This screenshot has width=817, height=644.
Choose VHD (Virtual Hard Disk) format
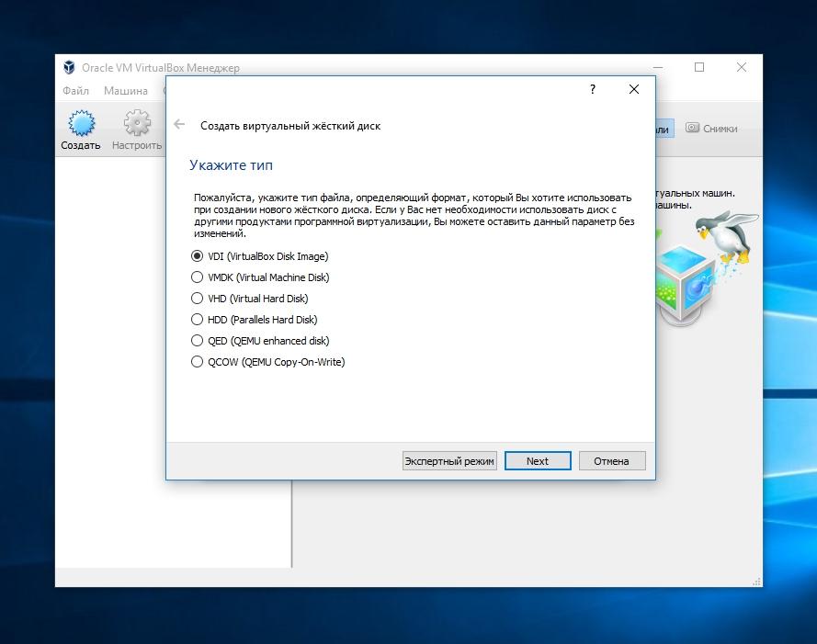tap(250, 299)
